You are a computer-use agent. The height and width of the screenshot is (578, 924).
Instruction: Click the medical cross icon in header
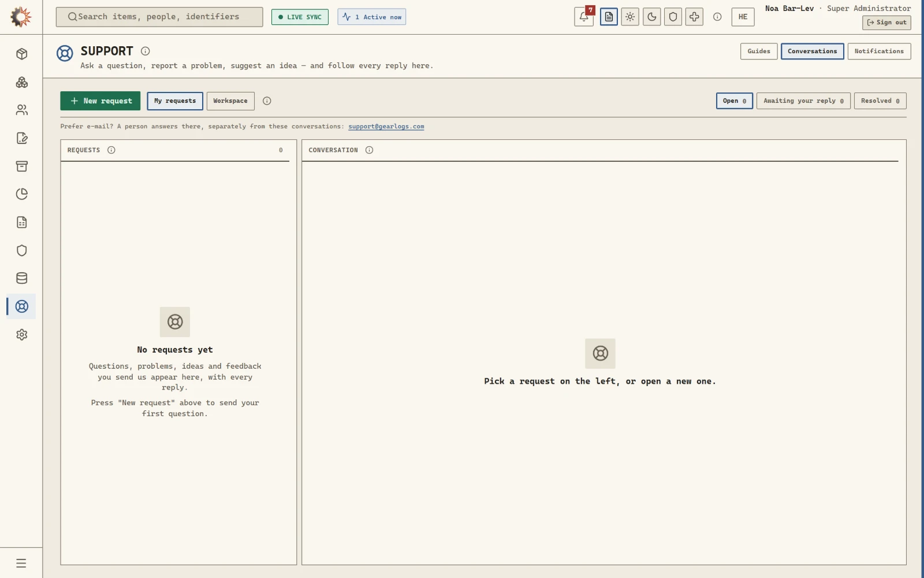coord(694,17)
